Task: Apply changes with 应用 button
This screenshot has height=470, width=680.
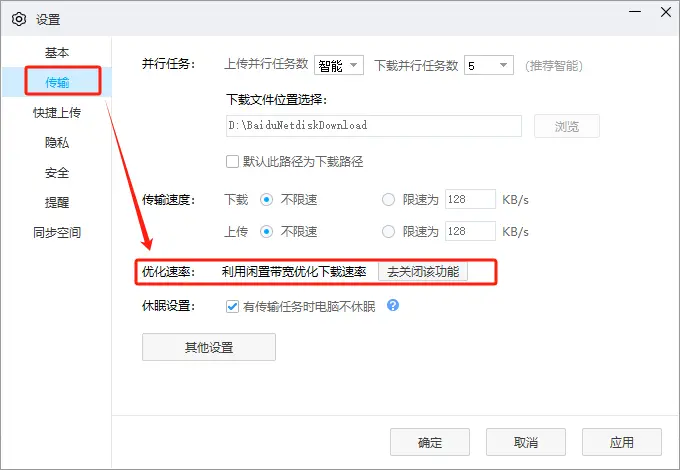Action: 621,442
